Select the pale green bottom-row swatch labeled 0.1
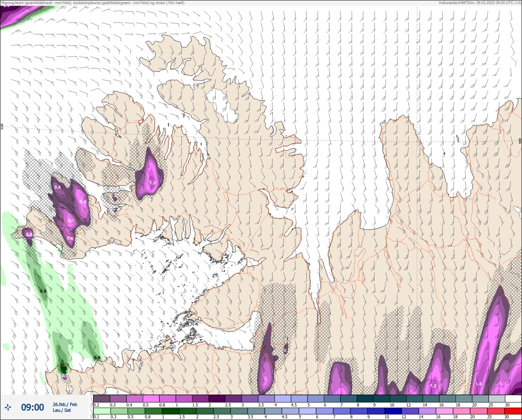Screen dimensions: 522x420 point(102,411)
